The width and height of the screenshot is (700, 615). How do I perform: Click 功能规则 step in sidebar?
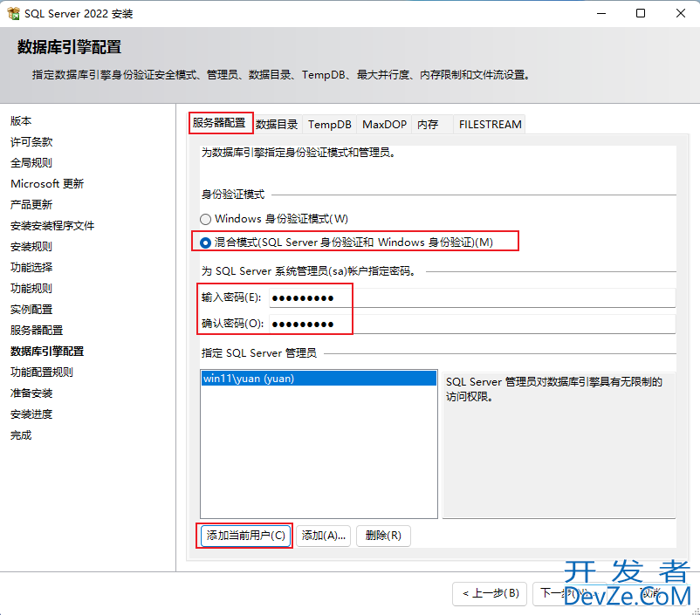[x=31, y=289]
